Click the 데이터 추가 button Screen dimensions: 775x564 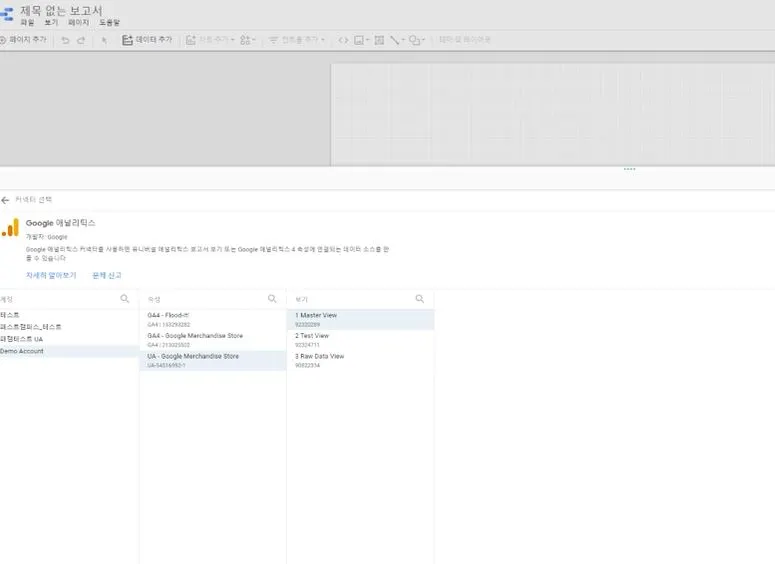click(x=147, y=40)
